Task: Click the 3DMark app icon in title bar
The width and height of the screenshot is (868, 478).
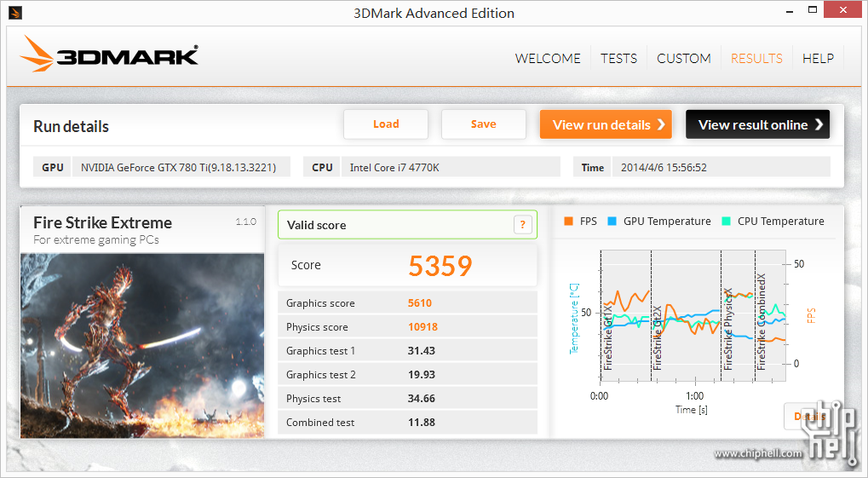Action: [x=15, y=12]
